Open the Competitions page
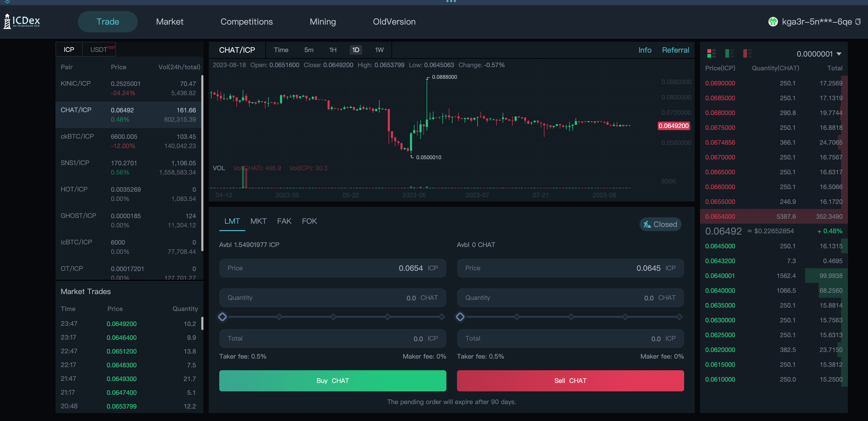This screenshot has width=868, height=421. click(246, 22)
